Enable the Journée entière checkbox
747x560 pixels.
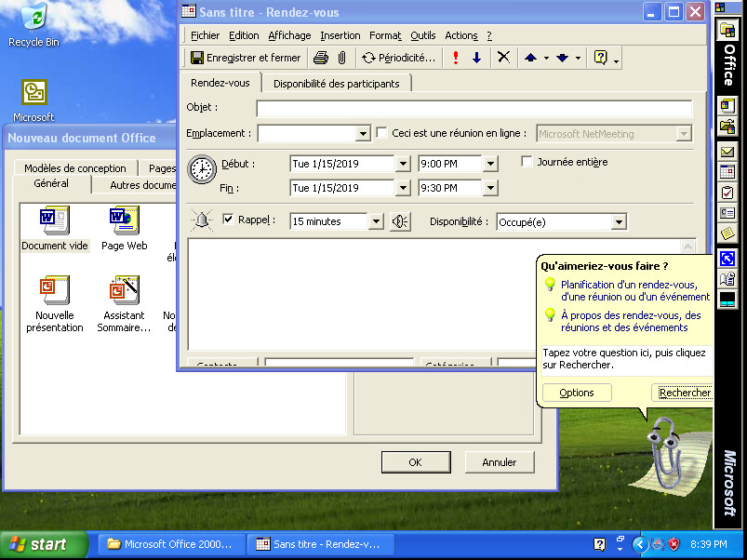tap(527, 162)
